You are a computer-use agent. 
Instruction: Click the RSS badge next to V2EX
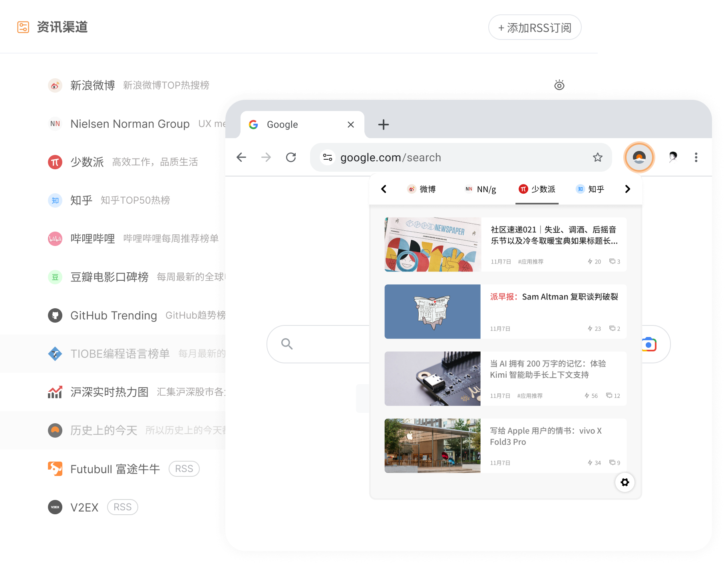(122, 507)
